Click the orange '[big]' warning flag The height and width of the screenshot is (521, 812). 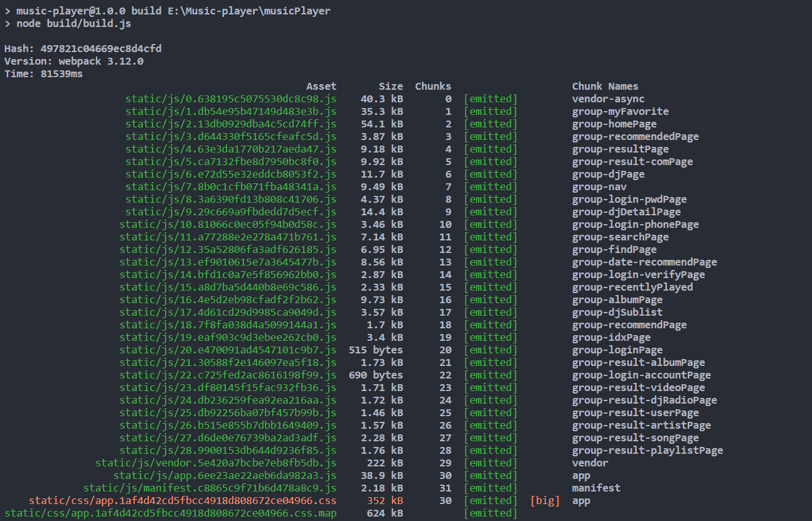click(x=545, y=501)
